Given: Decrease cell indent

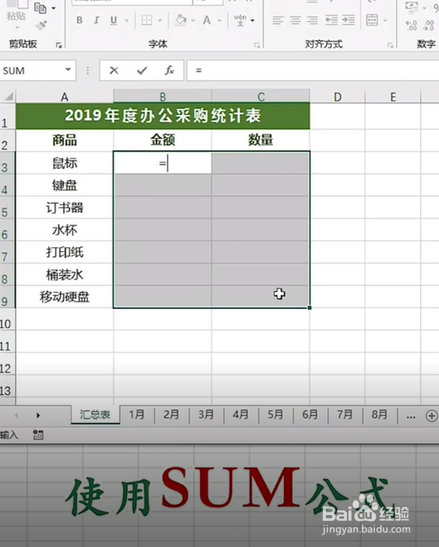Looking at the screenshot, I should pyautogui.click(x=331, y=20).
